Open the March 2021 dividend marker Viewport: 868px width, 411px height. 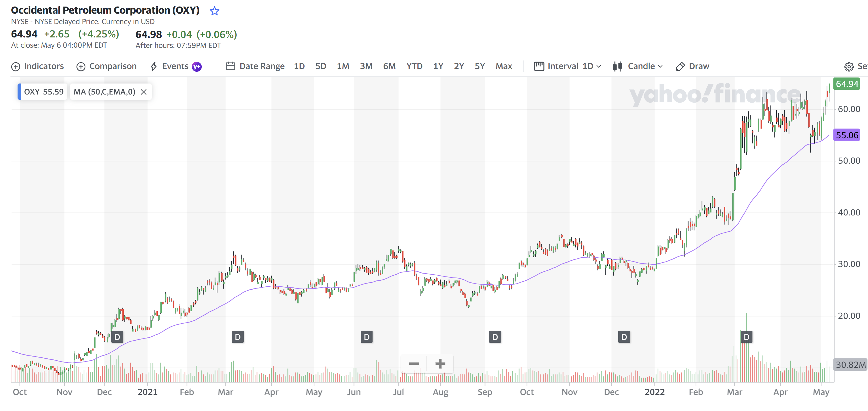point(238,337)
